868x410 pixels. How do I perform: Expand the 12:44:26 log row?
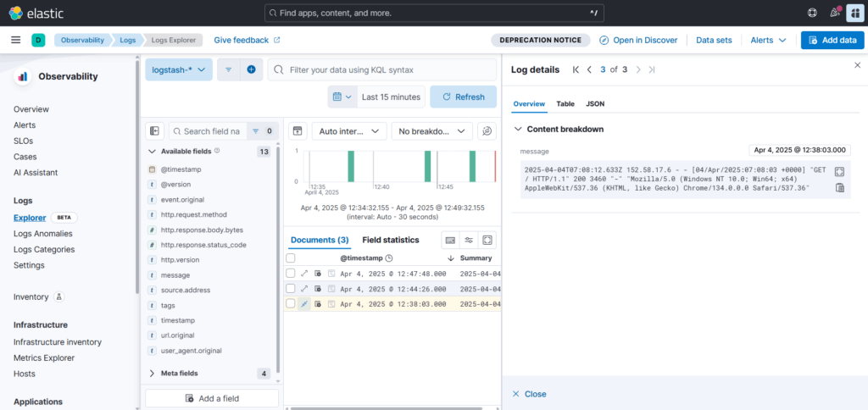pos(304,288)
